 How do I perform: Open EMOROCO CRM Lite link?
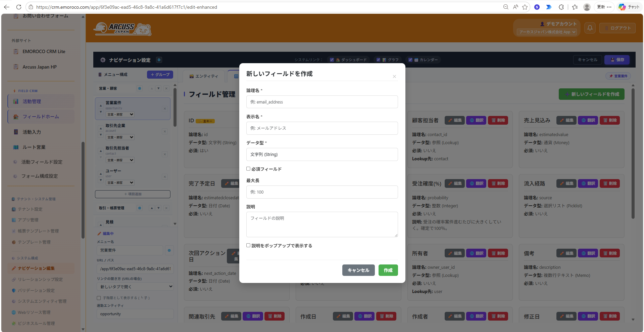click(x=44, y=51)
